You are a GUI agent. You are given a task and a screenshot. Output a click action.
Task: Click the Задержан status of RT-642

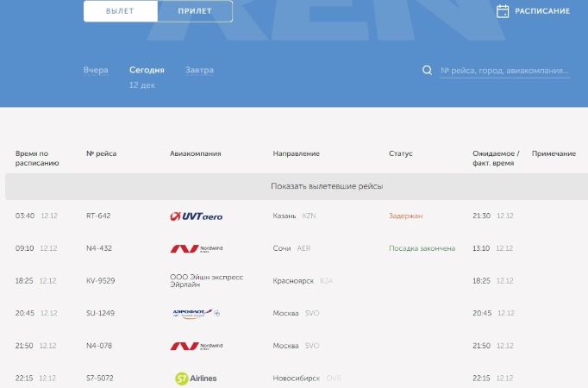[x=405, y=216]
